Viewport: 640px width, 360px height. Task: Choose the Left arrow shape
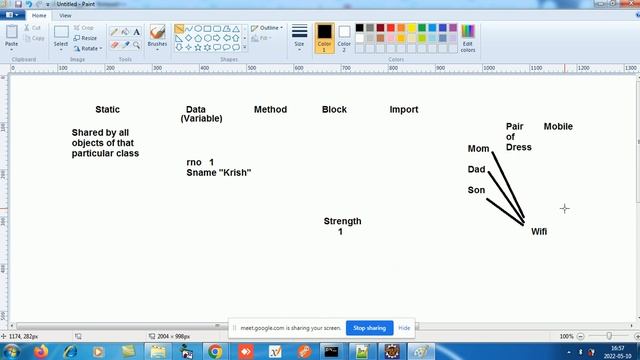[226, 38]
